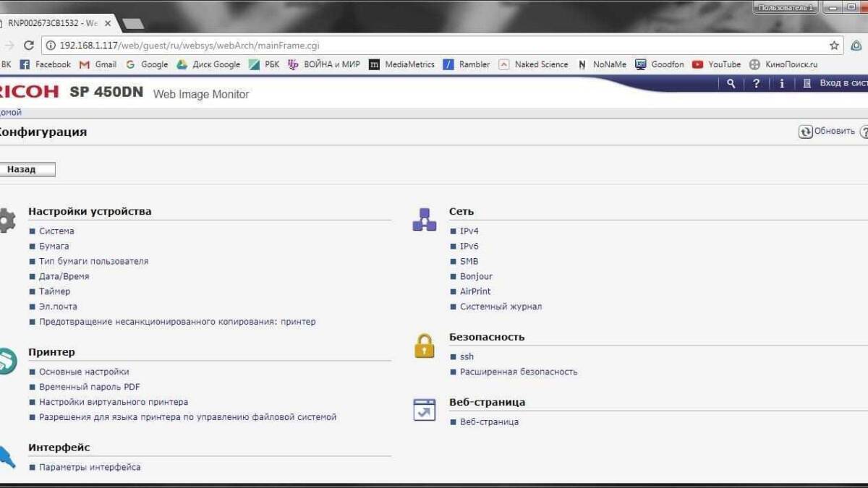Click the info icon in header

pos(781,83)
